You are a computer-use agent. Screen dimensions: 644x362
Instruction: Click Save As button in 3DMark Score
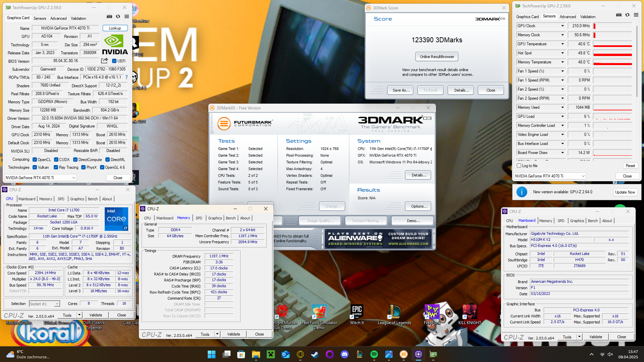[401, 90]
